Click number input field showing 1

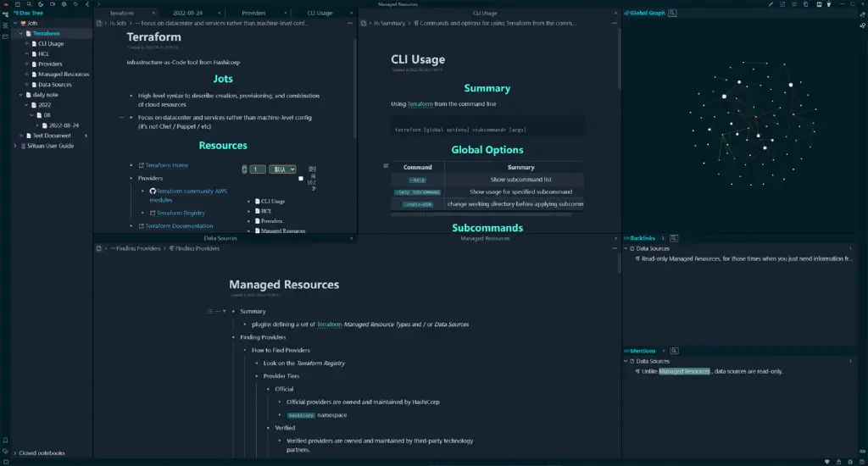258,169
